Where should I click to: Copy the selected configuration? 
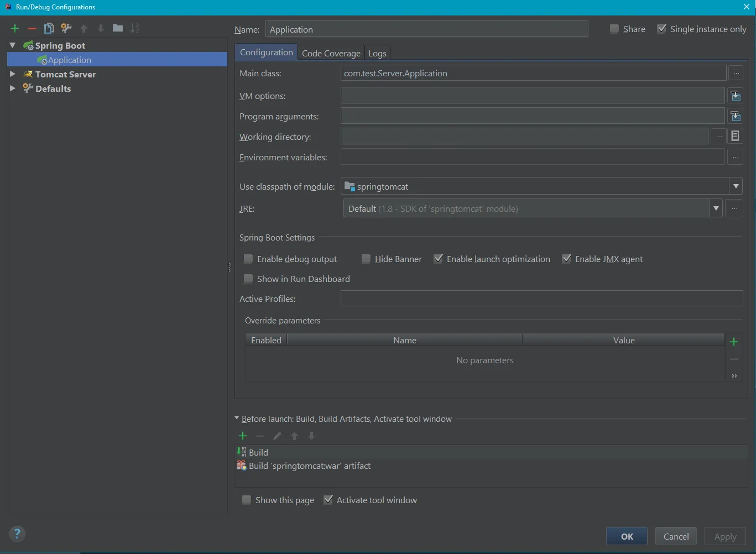coord(49,28)
